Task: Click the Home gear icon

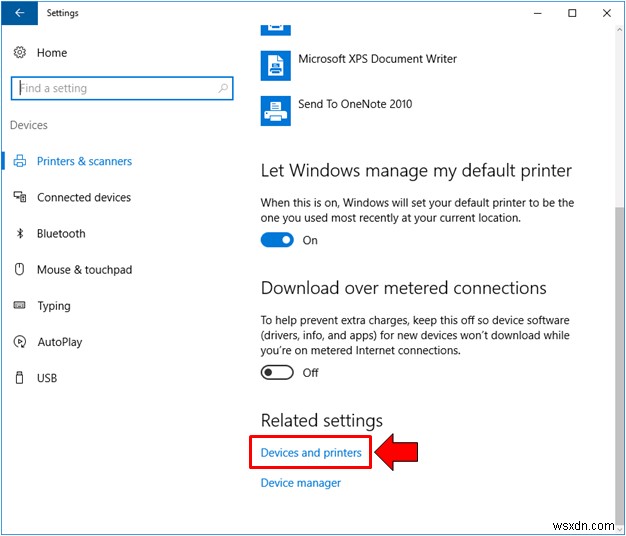Action: point(19,53)
